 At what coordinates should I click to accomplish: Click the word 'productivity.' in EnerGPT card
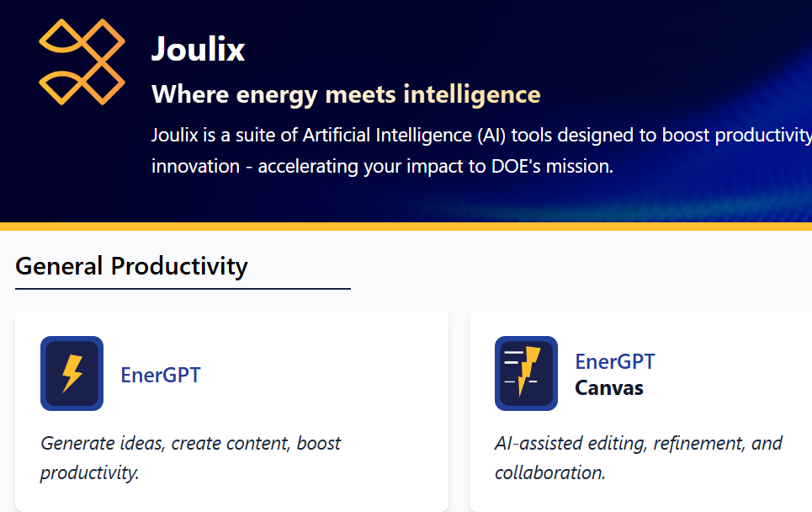(89, 472)
